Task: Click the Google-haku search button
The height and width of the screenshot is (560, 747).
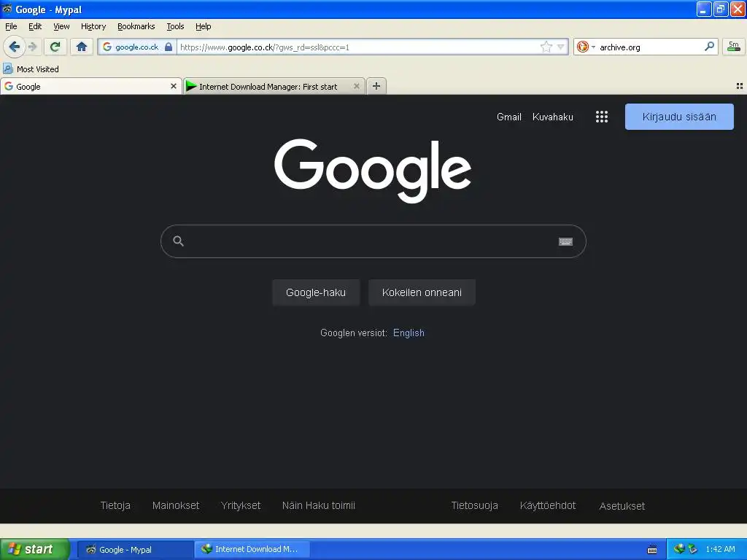Action: click(316, 292)
